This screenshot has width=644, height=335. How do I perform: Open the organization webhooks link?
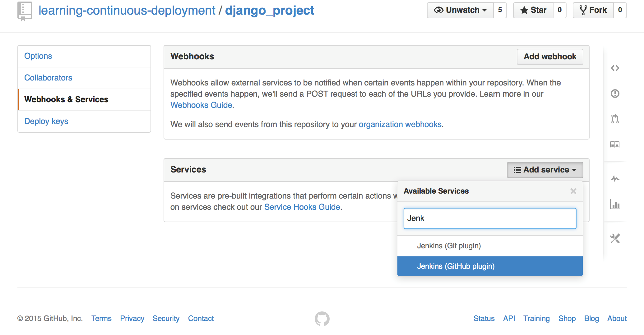(400, 125)
